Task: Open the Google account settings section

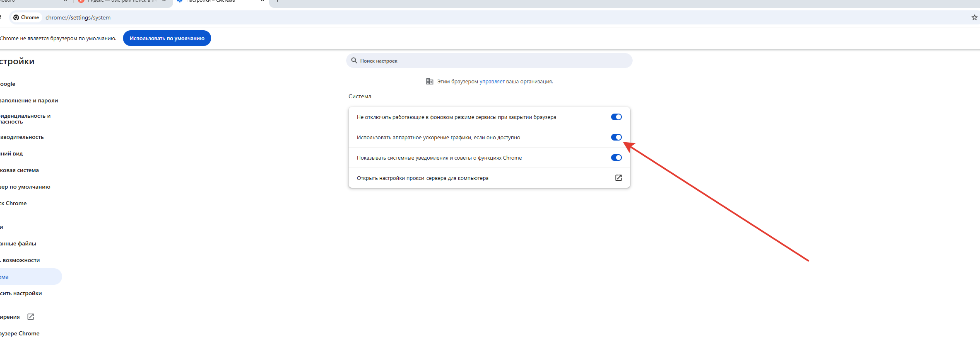Action: click(7, 84)
